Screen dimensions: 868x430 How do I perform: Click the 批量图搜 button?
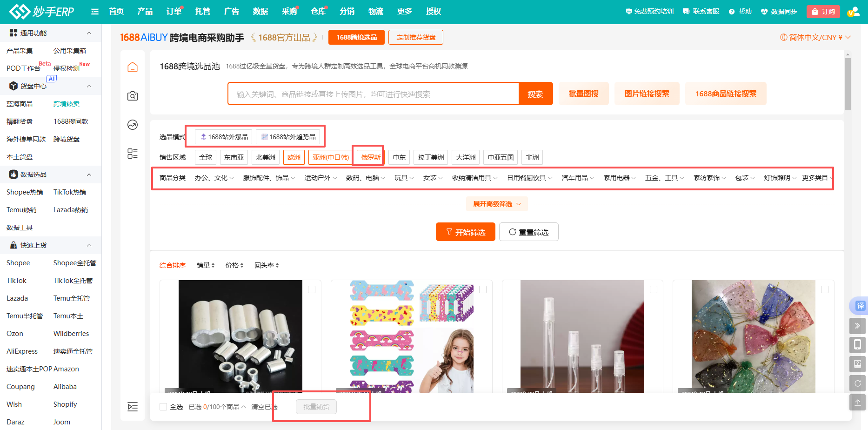point(583,94)
